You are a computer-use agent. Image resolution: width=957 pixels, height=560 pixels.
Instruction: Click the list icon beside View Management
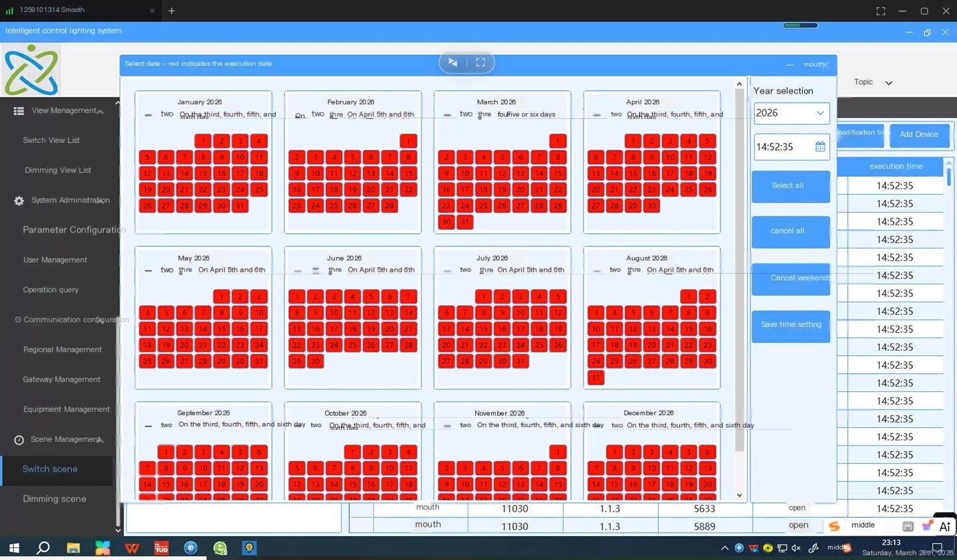point(19,111)
